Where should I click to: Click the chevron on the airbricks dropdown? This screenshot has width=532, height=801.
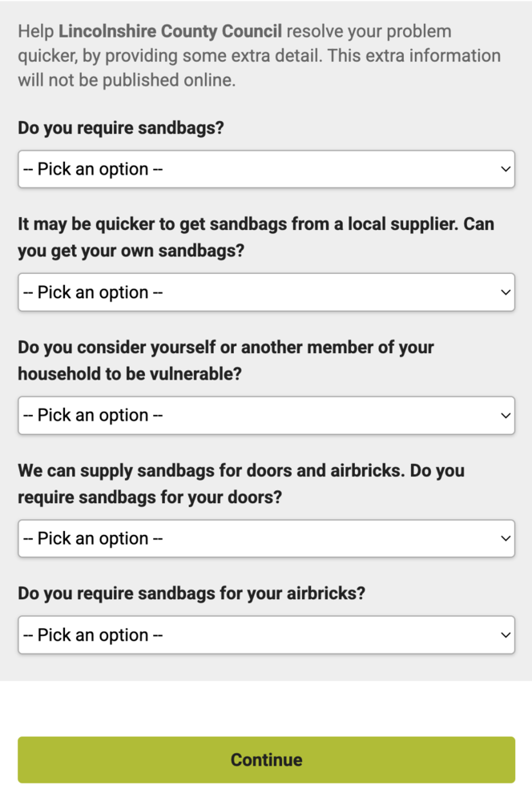tap(505, 634)
